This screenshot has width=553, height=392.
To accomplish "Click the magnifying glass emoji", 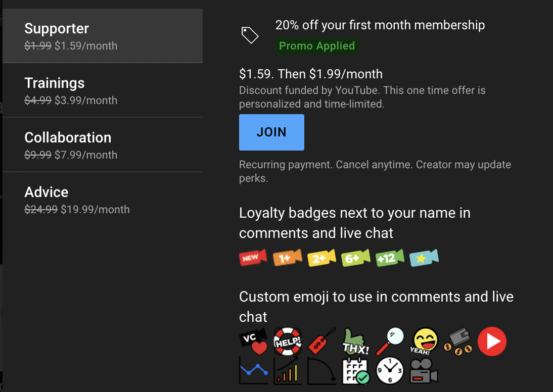I will click(x=390, y=341).
